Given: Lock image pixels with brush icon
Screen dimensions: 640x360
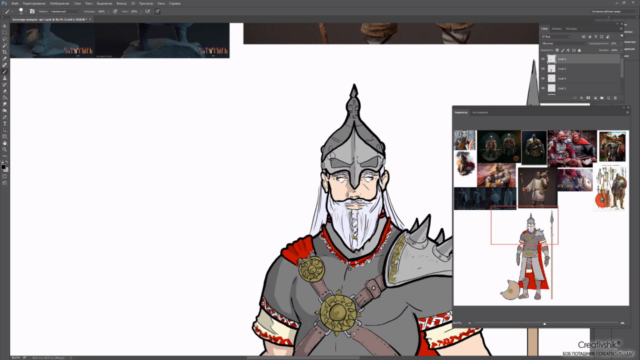Looking at the screenshot, I should [563, 50].
